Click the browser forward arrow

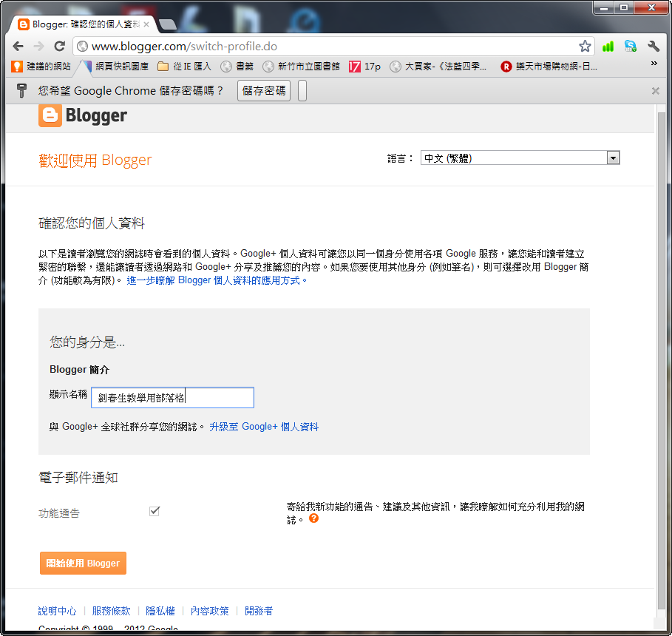[39, 47]
